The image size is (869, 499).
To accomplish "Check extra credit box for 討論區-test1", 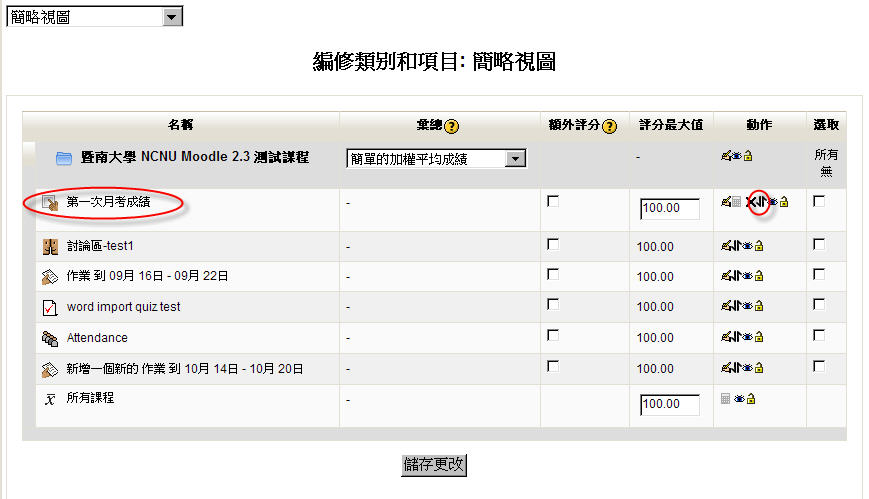I will click(x=553, y=245).
